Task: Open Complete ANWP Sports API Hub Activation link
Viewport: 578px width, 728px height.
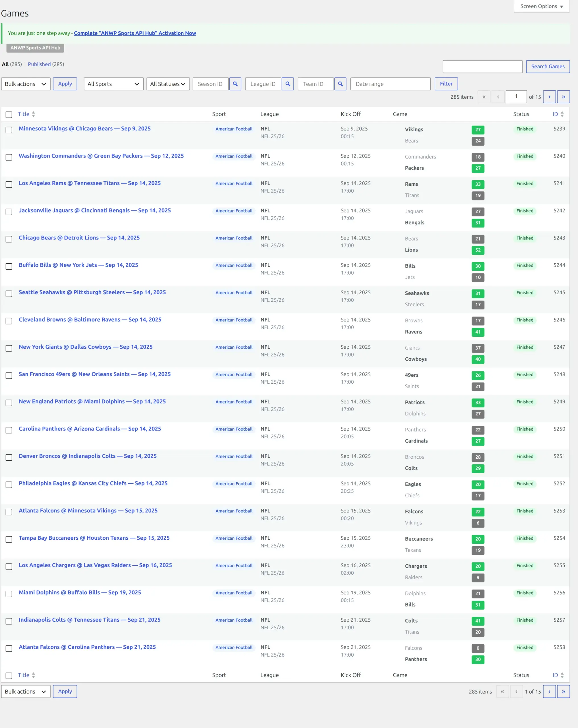Action: coord(135,33)
